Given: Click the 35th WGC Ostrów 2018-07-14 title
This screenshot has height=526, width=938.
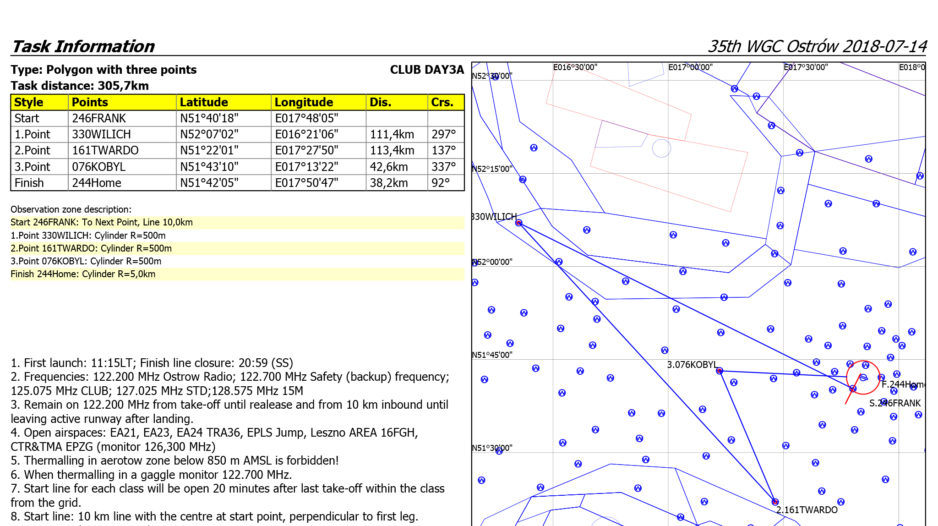Looking at the screenshot, I should [x=817, y=47].
